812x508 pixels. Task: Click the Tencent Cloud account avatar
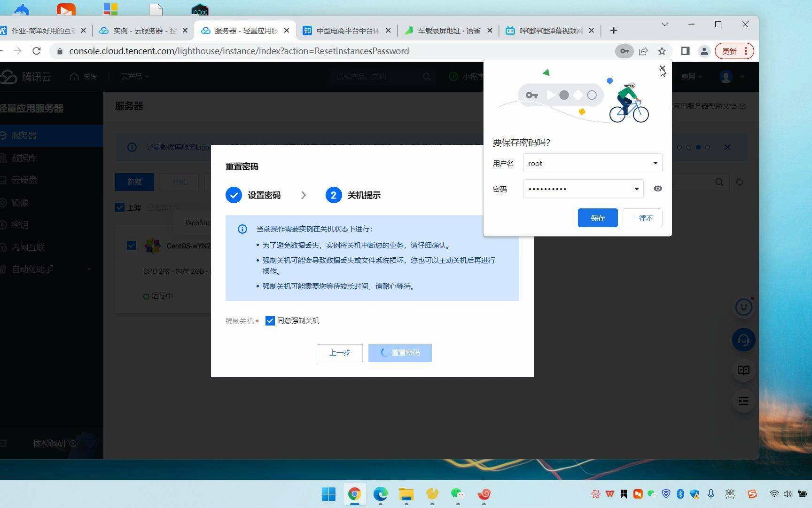point(726,77)
